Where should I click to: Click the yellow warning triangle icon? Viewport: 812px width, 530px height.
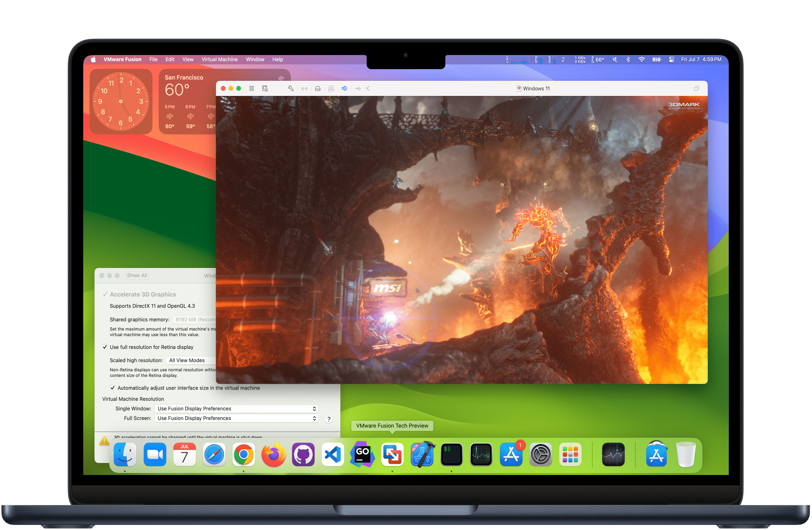(x=104, y=441)
